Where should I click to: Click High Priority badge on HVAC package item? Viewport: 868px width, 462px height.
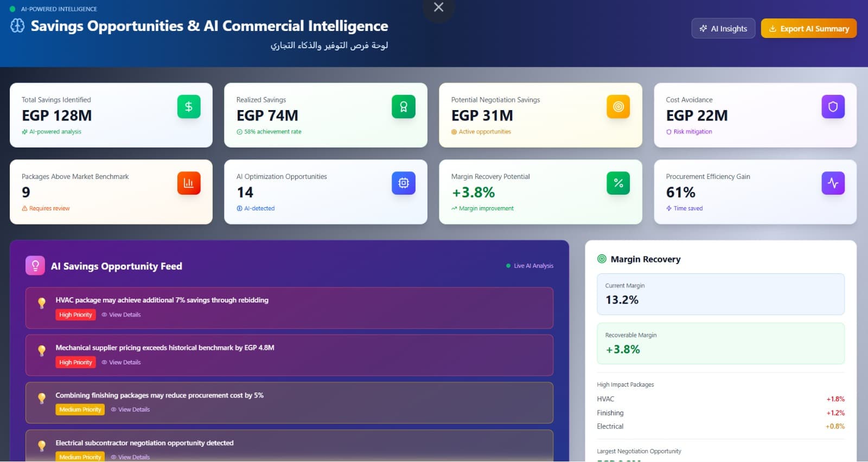pyautogui.click(x=75, y=315)
